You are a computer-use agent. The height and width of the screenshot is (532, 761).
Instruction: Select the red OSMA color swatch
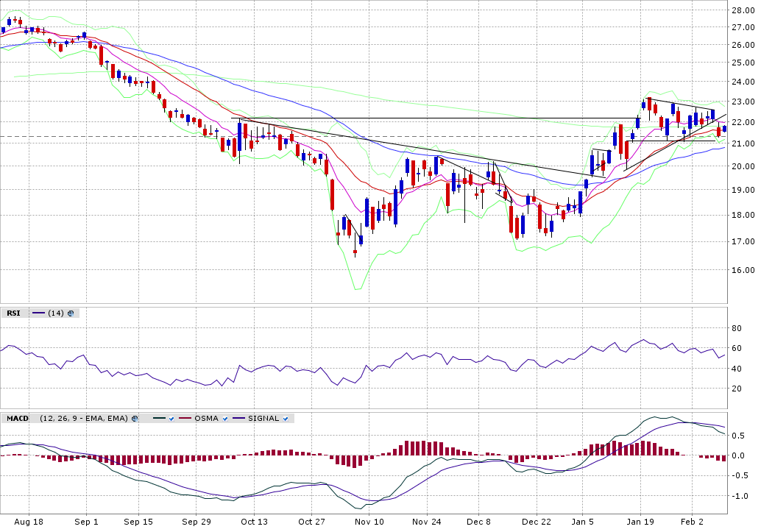(x=185, y=418)
